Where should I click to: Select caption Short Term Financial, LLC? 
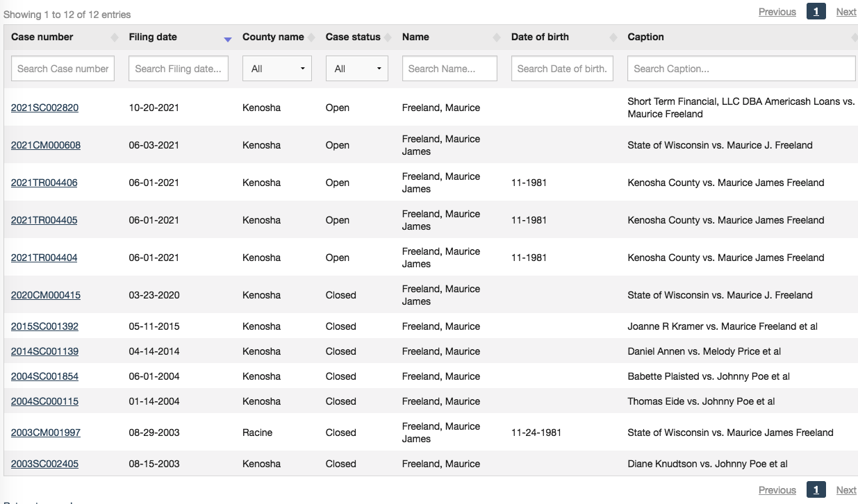(x=741, y=108)
